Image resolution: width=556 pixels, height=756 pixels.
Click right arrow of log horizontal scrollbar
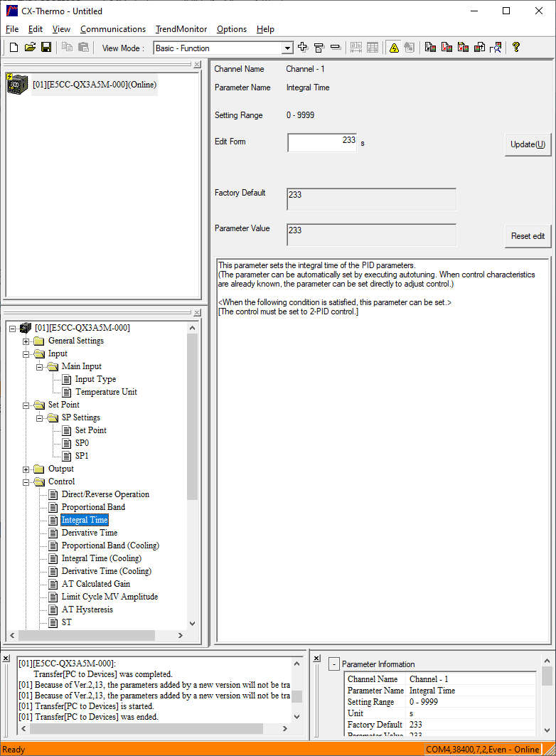pyautogui.click(x=284, y=728)
